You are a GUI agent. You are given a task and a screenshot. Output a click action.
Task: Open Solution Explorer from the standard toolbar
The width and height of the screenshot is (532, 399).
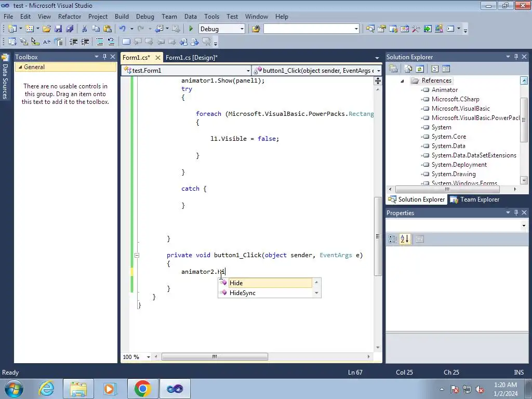pos(370,29)
